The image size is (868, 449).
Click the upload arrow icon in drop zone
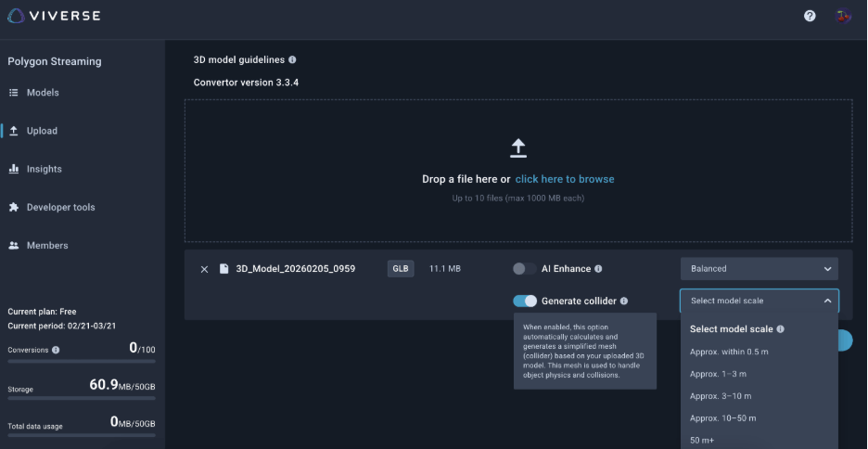pos(518,148)
